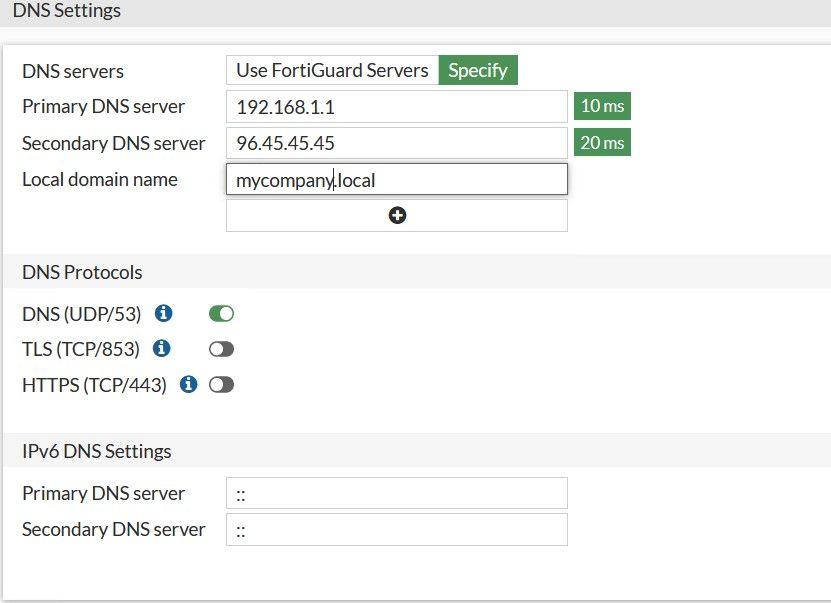Image resolution: width=831 pixels, height=603 pixels.
Task: Focus the Primary DNS server field 192.168.1.1
Action: [x=396, y=106]
